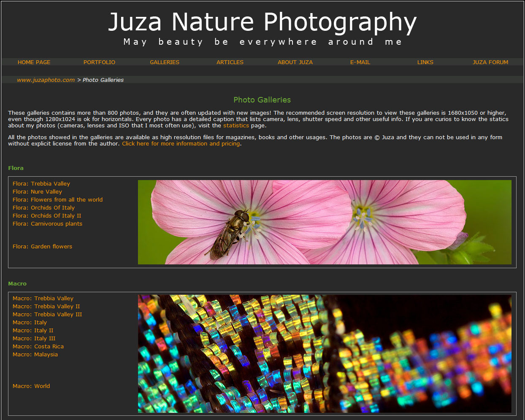Open Macro: Italy III gallery
This screenshot has width=525, height=420.
click(x=34, y=338)
